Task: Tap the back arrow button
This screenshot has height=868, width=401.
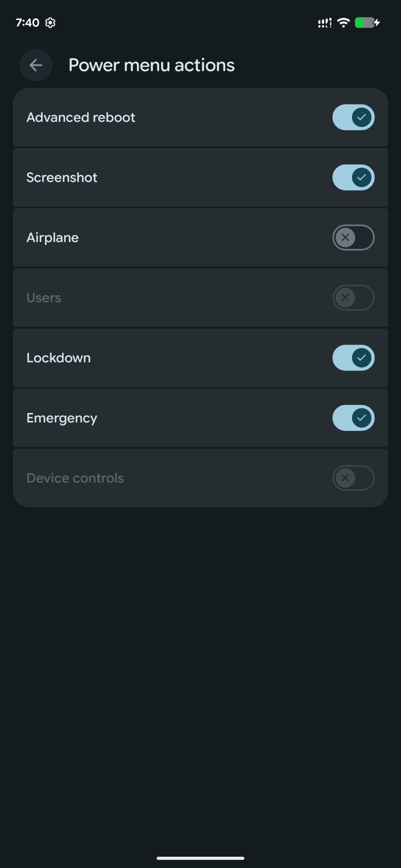Action: 36,65
